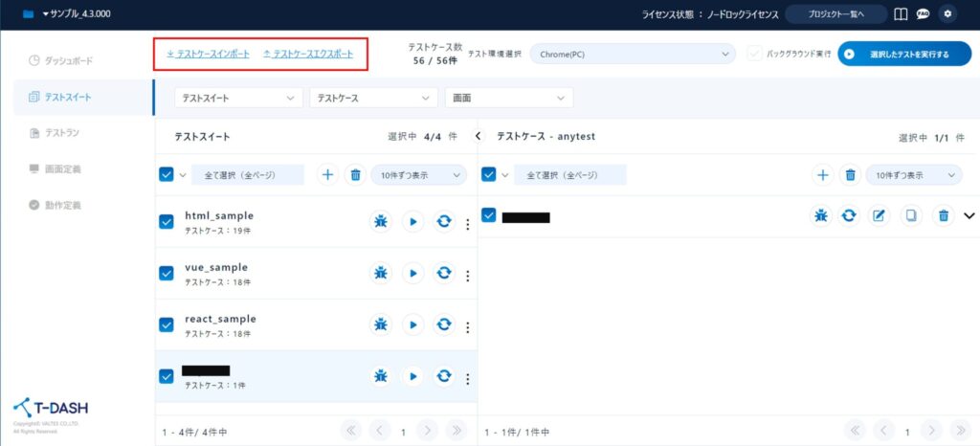This screenshot has width=980, height=446.
Task: Collapse the test suite panel with left chevron
Action: 479,137
